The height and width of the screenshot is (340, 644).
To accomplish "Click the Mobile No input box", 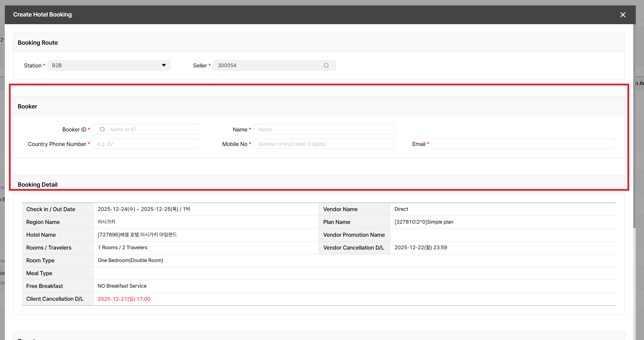I will coord(324,144).
